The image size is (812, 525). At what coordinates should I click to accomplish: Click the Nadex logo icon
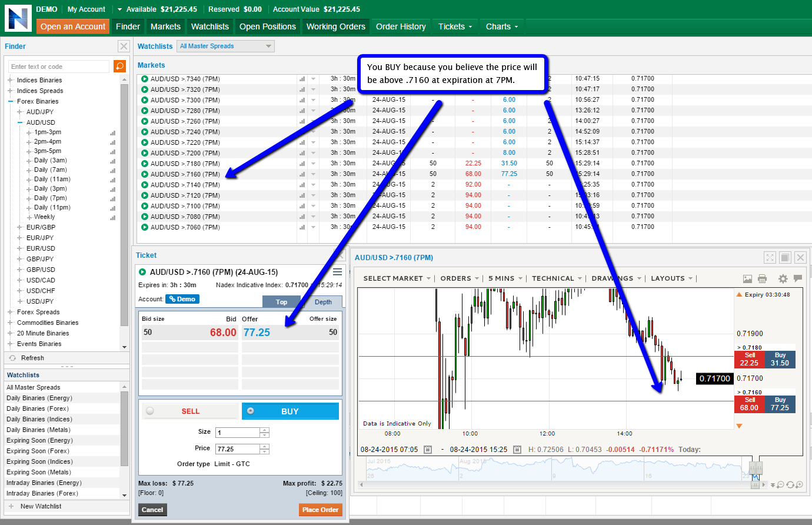pos(18,18)
